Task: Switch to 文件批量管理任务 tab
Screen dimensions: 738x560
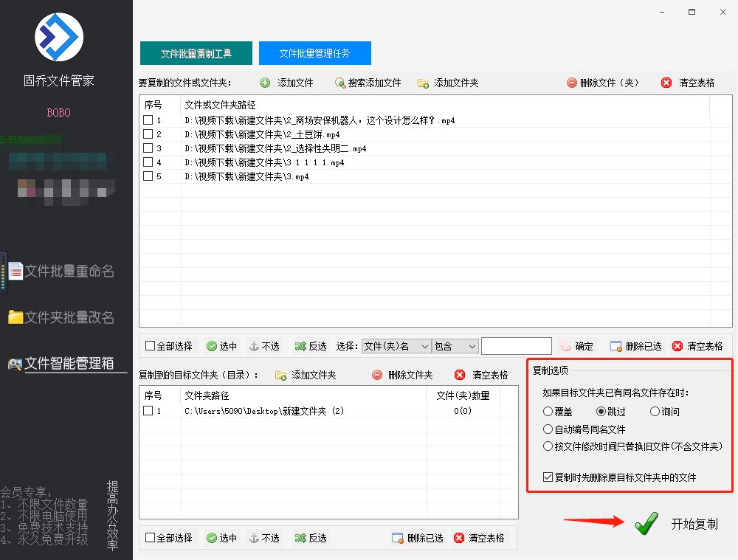Action: tap(315, 53)
